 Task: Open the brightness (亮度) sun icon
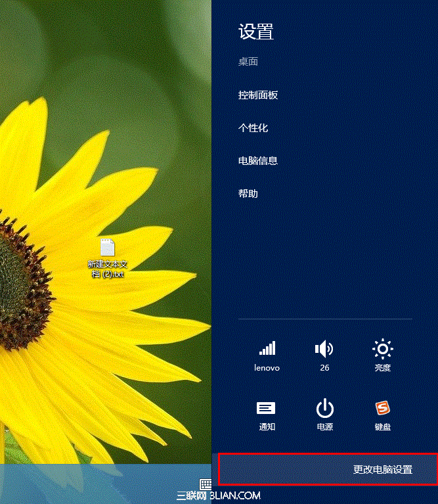[382, 349]
